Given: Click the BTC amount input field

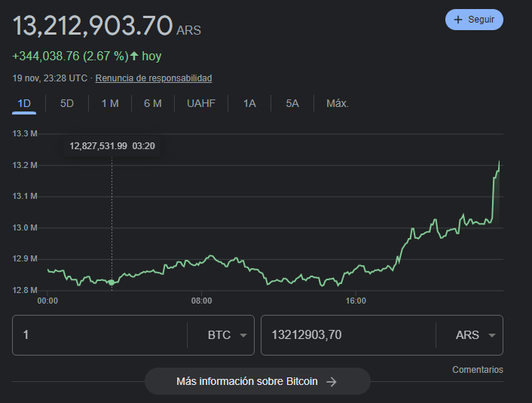Looking at the screenshot, I should (98, 335).
